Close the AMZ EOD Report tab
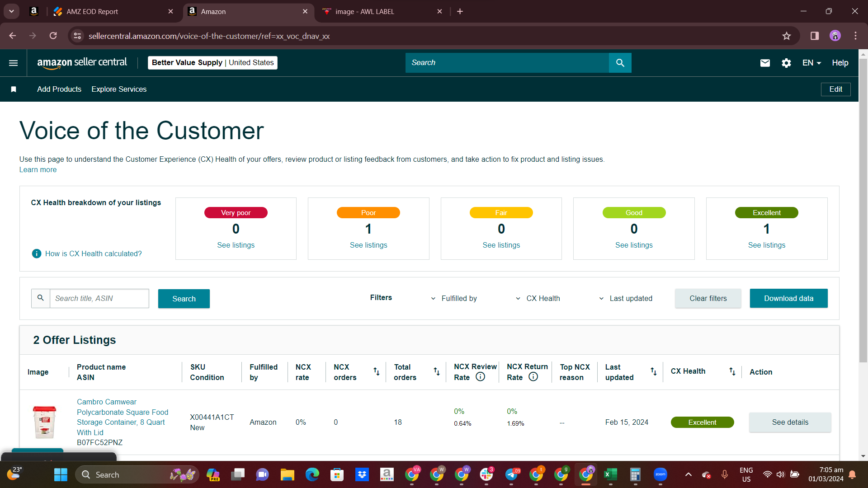This screenshot has width=868, height=488. 170,11
